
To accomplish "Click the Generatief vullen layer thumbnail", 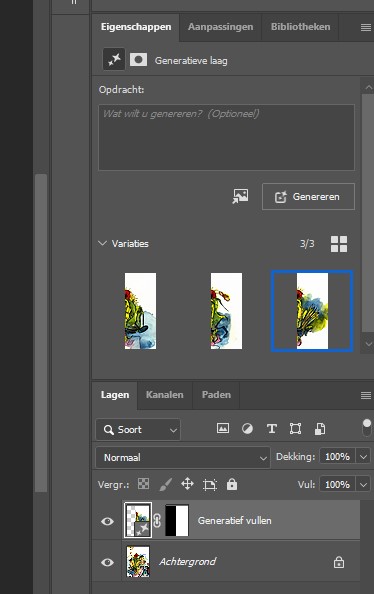I will (138, 520).
